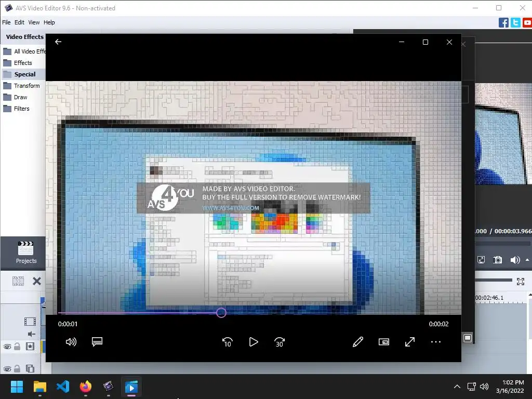The image size is (532, 399).
Task: Skip back 10 seconds in player
Action: (228, 342)
